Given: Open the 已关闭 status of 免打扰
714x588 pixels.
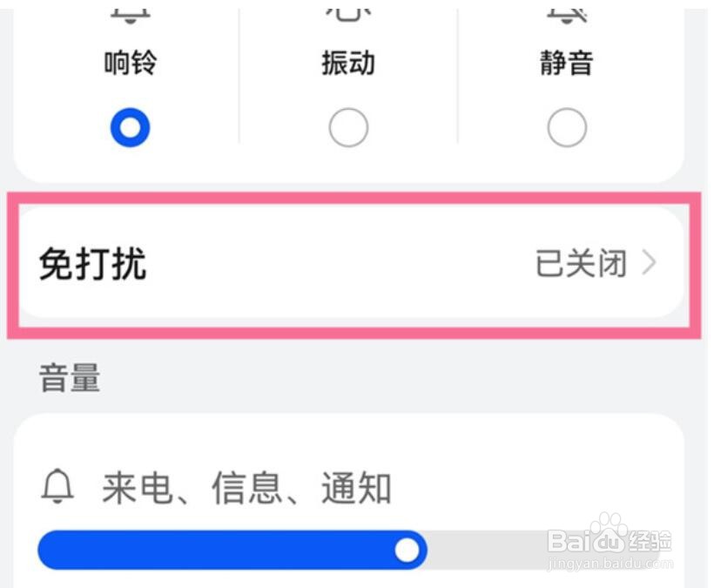Looking at the screenshot, I should [x=581, y=263].
